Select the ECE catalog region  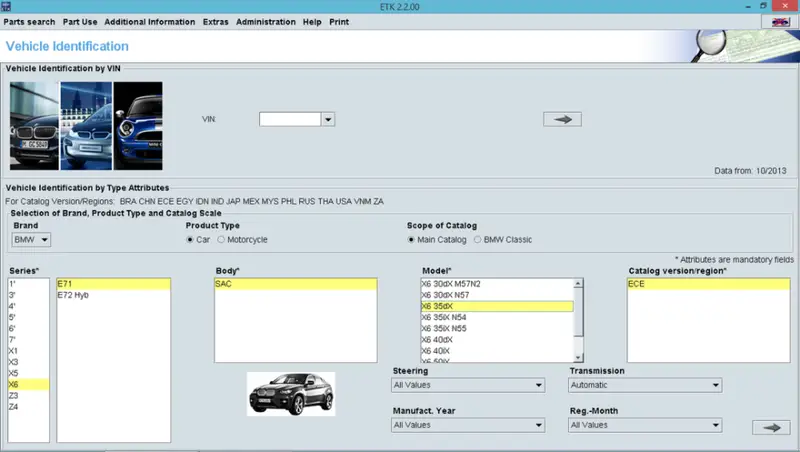(x=709, y=284)
